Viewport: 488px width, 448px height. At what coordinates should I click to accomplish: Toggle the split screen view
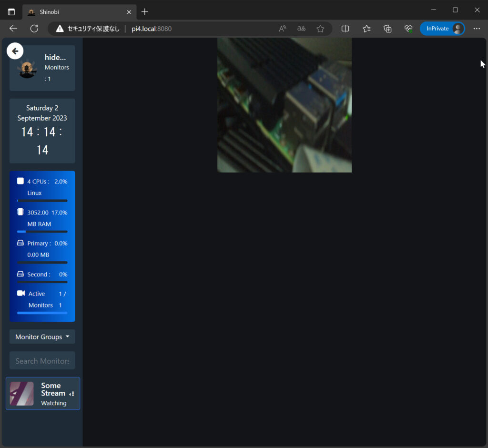[x=346, y=29]
